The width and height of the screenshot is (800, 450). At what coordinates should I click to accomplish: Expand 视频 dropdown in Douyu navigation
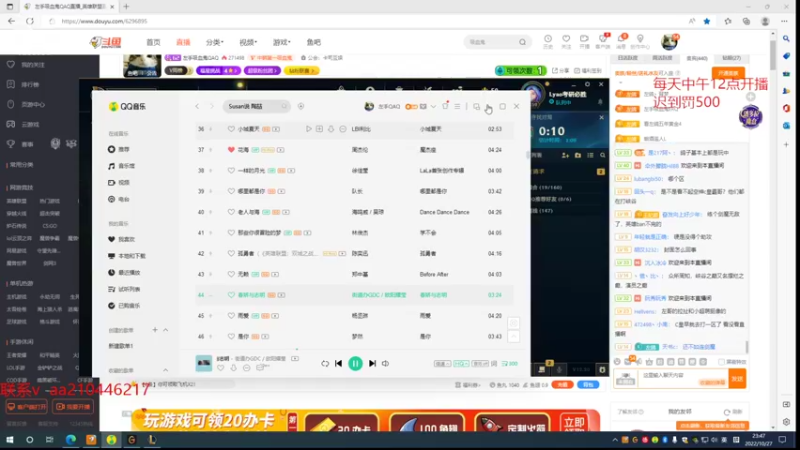tap(248, 42)
